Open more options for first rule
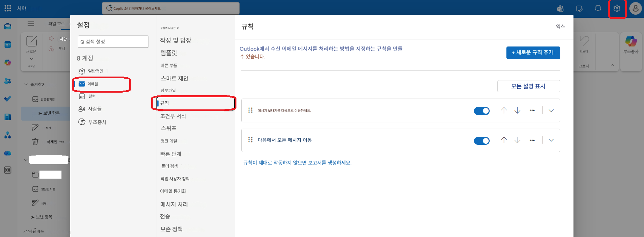 (x=532, y=110)
